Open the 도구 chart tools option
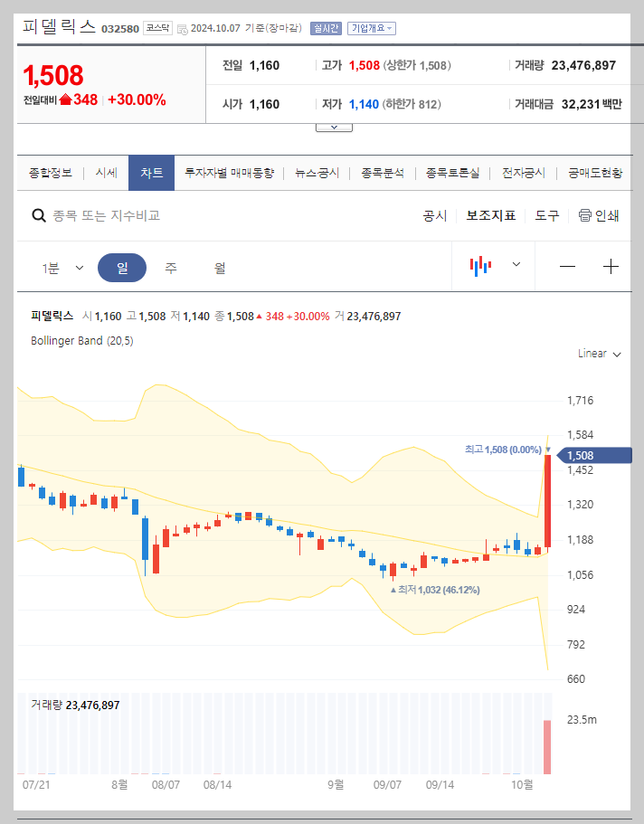 pos(547,215)
